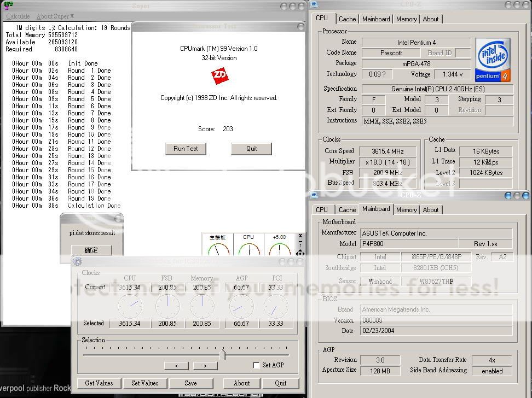Image resolution: width=532 pixels, height=398 pixels.
Task: Click the Intel Inside Pentium 4 logo
Action: 493,60
